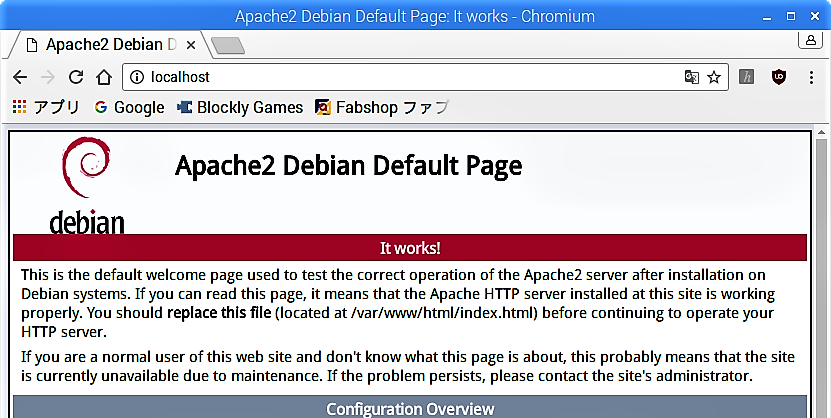831x418 pixels.
Task: Click the forward navigation arrow
Action: (x=48, y=77)
